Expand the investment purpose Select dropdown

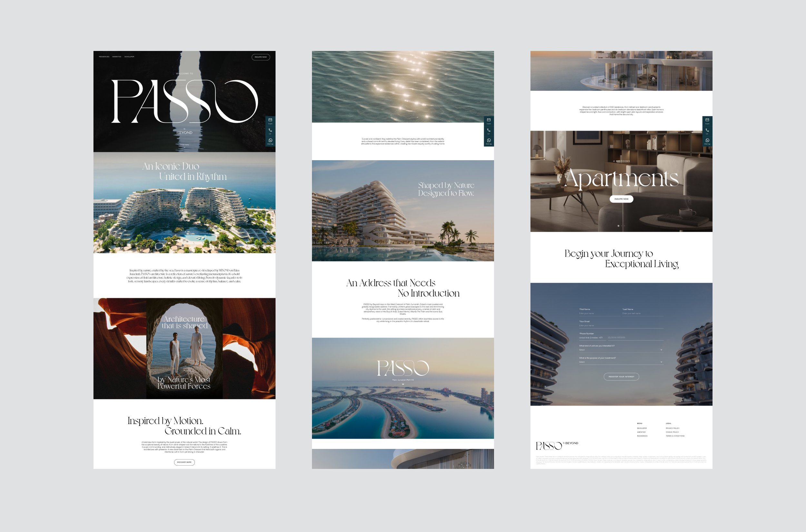coord(621,362)
